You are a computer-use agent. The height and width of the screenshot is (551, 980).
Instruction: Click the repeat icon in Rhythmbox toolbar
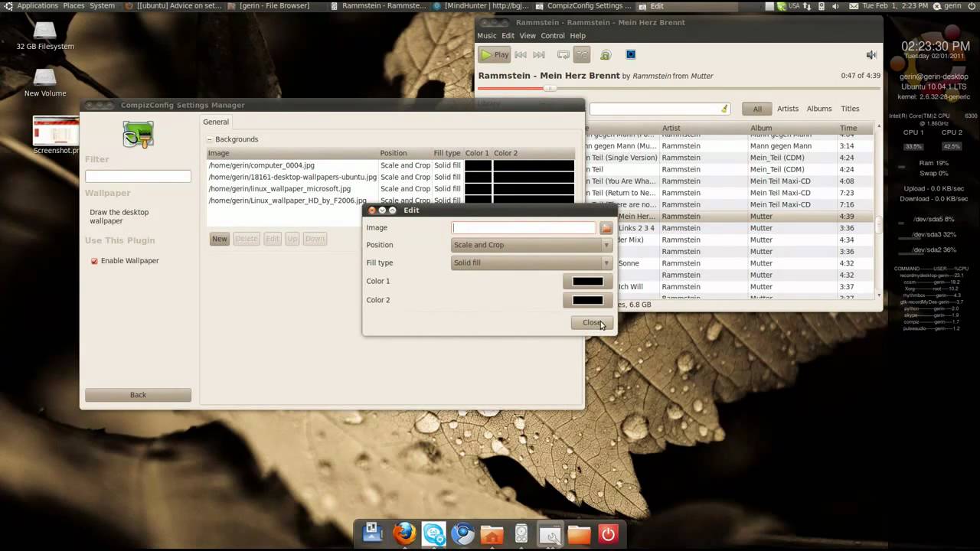563,55
